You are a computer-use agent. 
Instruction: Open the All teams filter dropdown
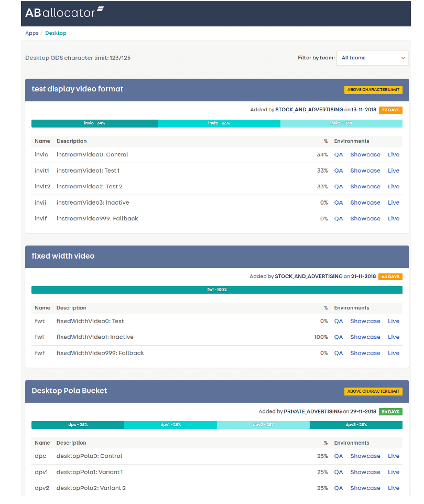(372, 58)
